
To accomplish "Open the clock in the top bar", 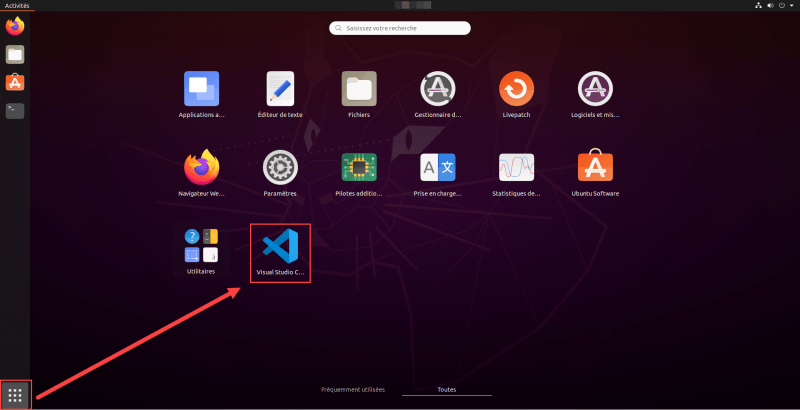I will (x=413, y=5).
